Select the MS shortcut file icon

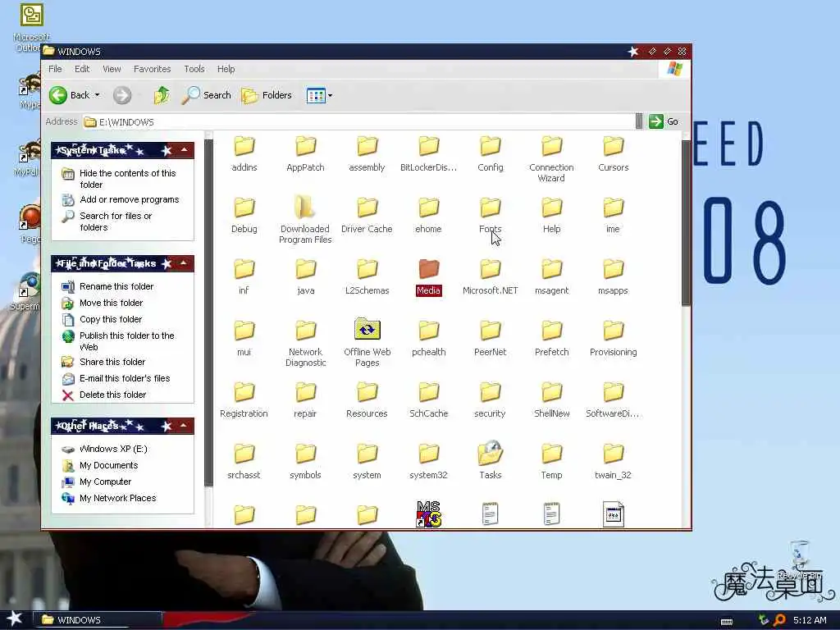click(428, 514)
